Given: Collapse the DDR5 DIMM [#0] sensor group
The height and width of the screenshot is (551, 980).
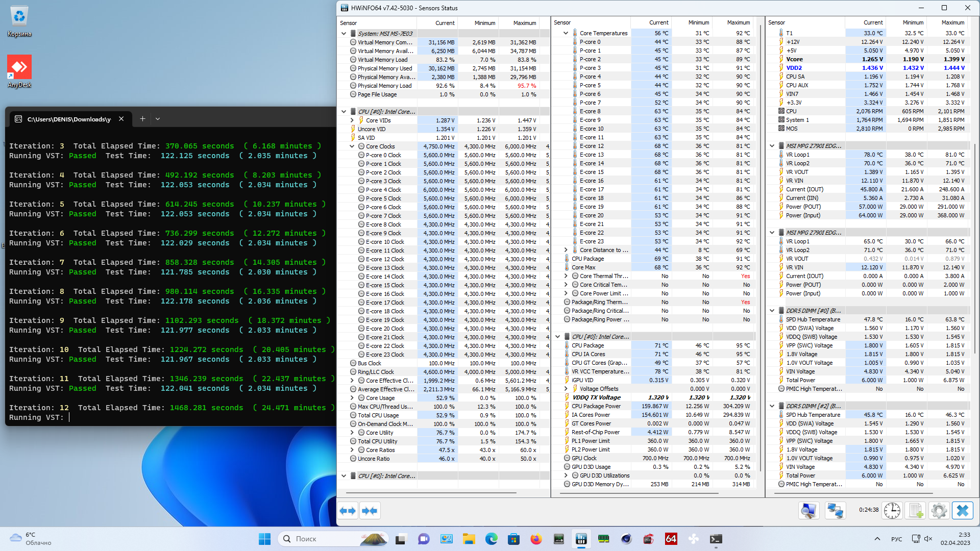Looking at the screenshot, I should pyautogui.click(x=772, y=311).
